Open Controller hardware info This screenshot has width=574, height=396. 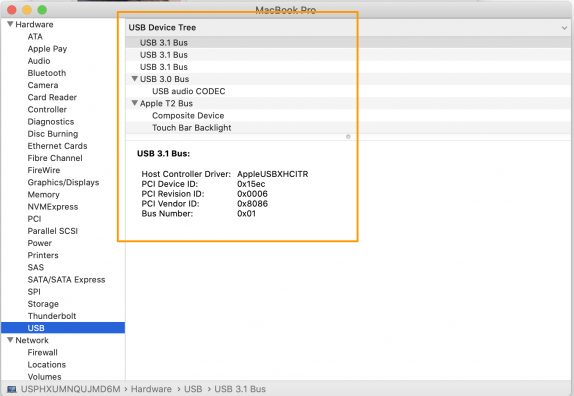pyautogui.click(x=47, y=109)
